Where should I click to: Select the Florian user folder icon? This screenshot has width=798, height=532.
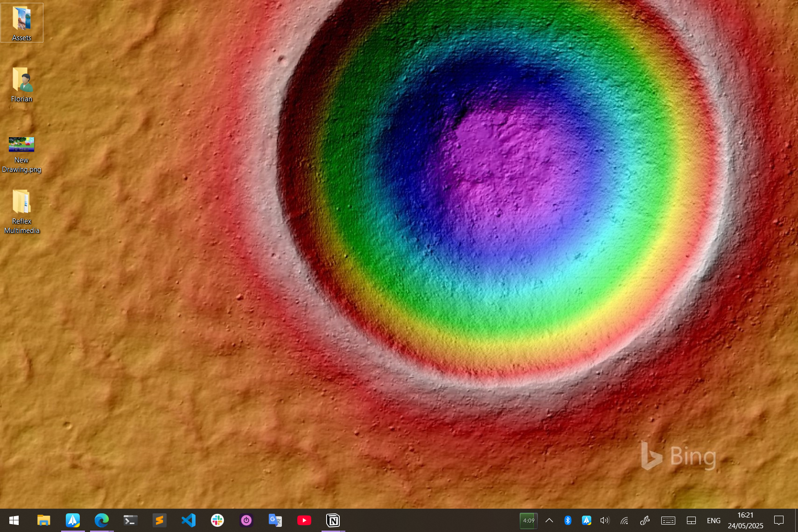pos(21,80)
